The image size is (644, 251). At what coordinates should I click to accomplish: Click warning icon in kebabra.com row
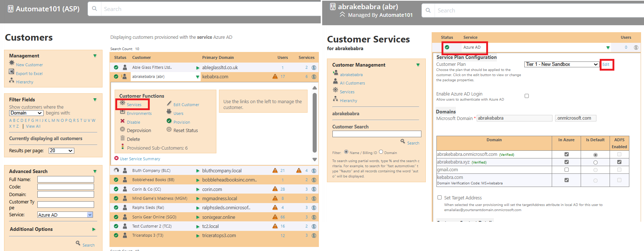click(x=275, y=76)
